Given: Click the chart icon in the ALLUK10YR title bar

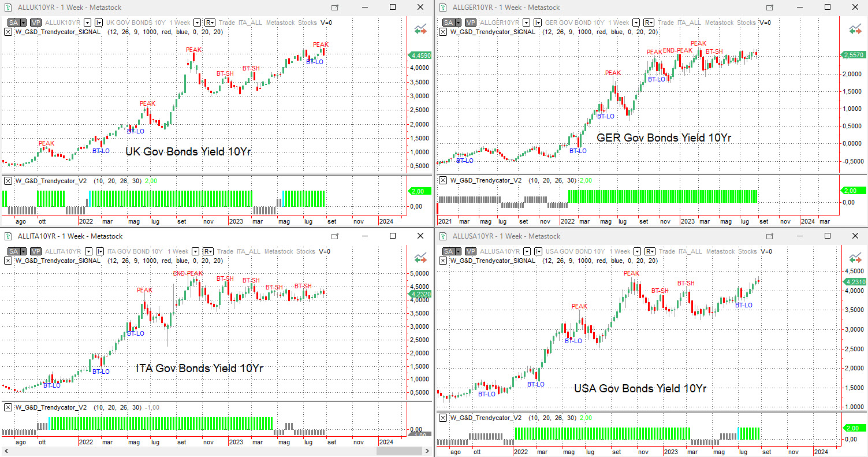Looking at the screenshot, I should [x=8, y=8].
